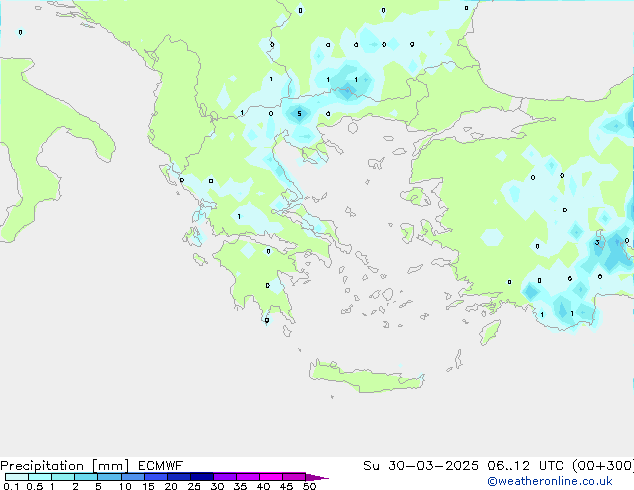
Task: Click the "(00+300)" forecast offset text
Action: tap(603, 466)
